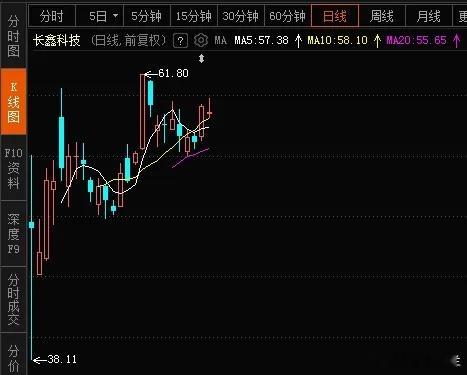The width and height of the screenshot is (467, 375).
Task: Click the vertical resize arrow handle
Action: tap(201, 59)
